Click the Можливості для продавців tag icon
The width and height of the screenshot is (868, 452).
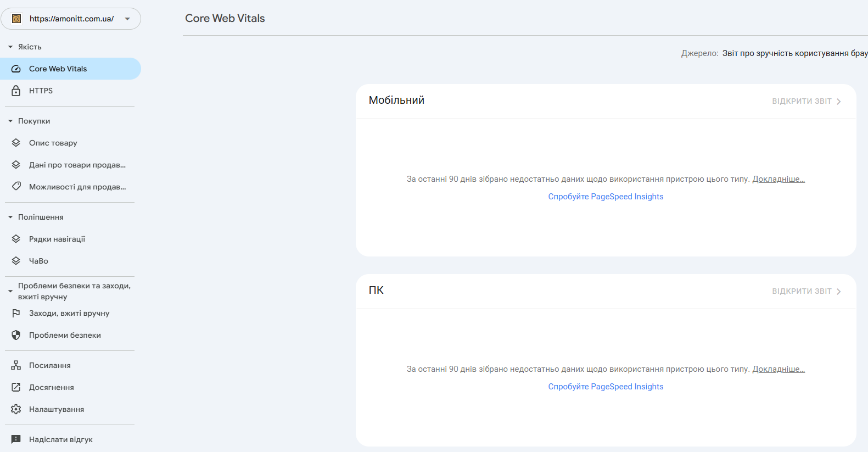click(x=16, y=187)
